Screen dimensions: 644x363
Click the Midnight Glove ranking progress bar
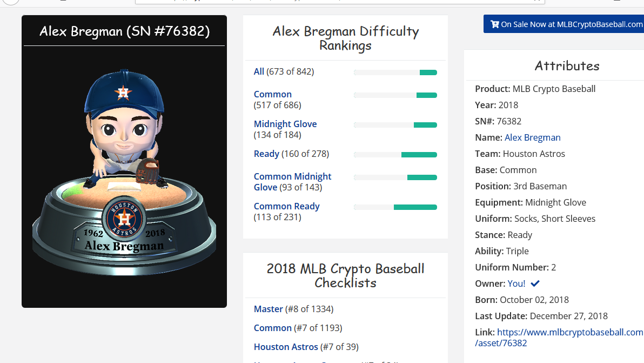(x=395, y=125)
